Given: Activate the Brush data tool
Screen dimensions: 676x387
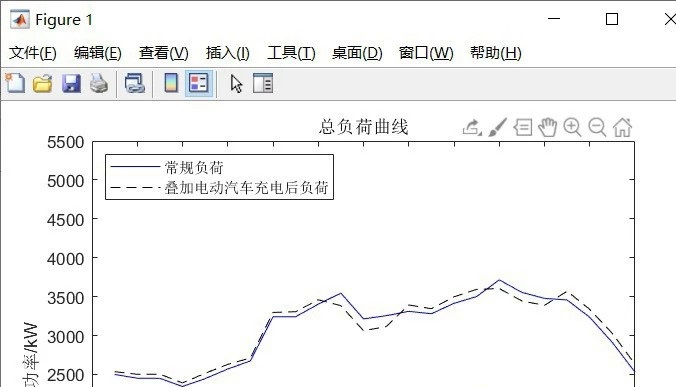Looking at the screenshot, I should (x=497, y=127).
